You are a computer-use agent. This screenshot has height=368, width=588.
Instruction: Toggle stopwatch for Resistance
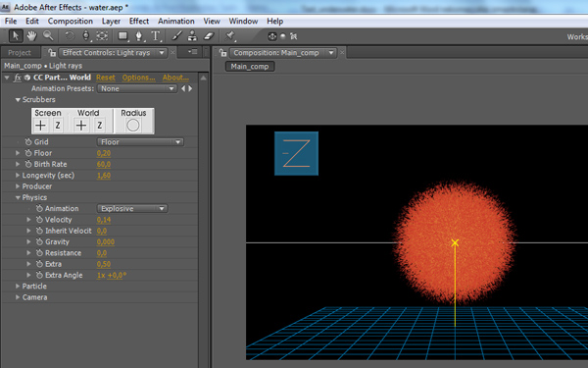pyautogui.click(x=39, y=253)
